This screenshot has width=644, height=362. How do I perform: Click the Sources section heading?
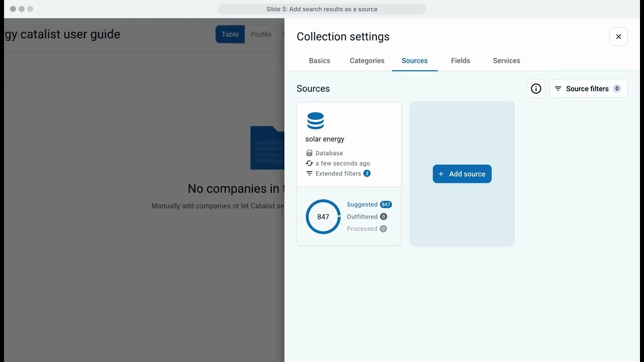[x=313, y=88]
